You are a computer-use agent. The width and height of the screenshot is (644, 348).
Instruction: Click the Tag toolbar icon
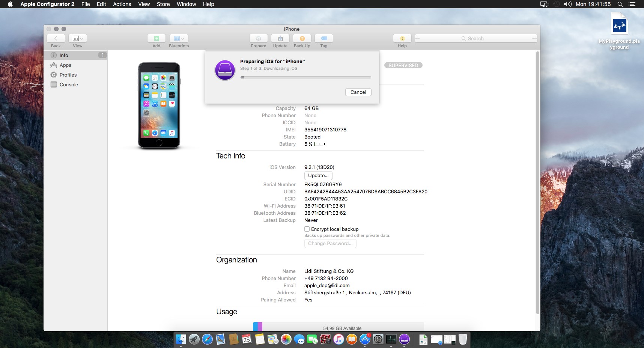coord(324,38)
